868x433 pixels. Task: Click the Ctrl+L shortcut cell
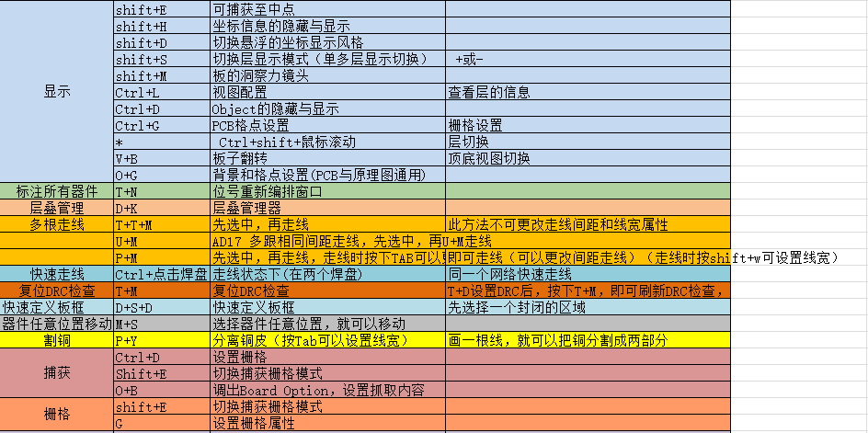point(162,92)
